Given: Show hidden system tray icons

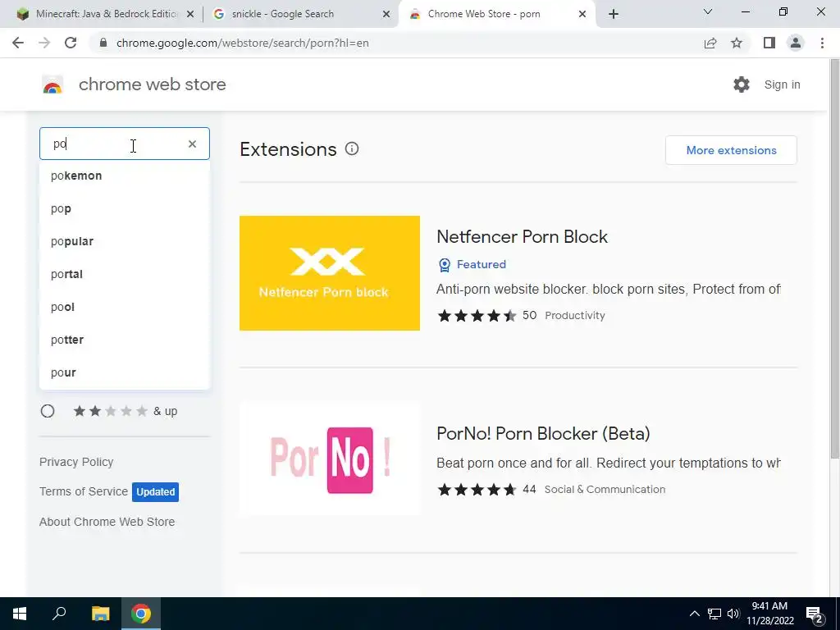Looking at the screenshot, I should point(694,614).
